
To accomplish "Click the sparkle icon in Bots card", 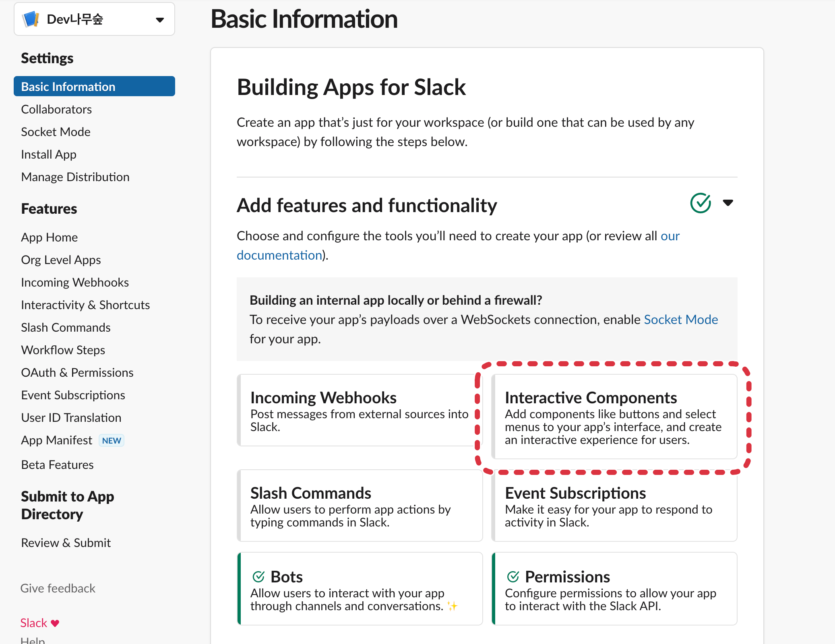I will point(453,606).
